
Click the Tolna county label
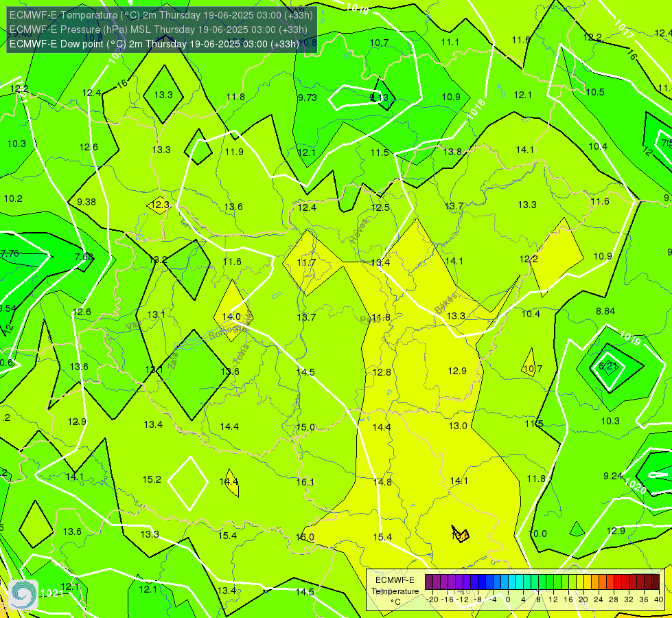(241, 354)
